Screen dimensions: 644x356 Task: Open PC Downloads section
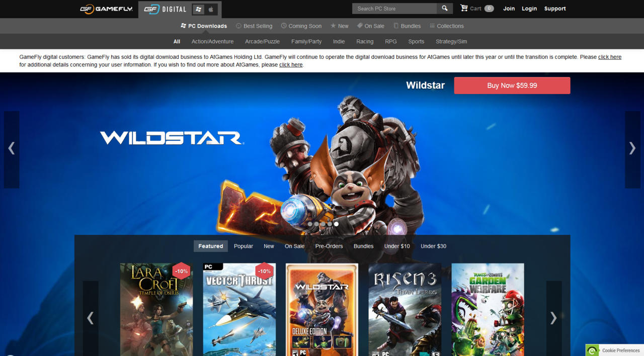(204, 26)
